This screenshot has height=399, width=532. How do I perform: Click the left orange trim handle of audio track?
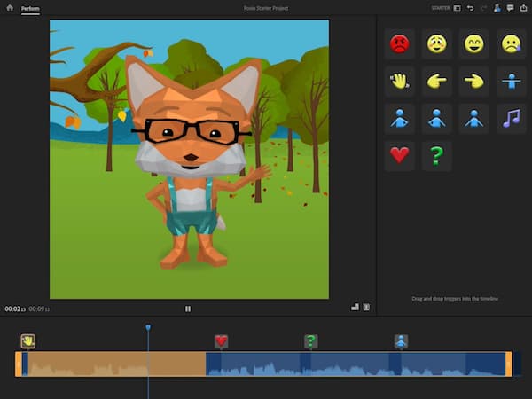[x=19, y=364]
